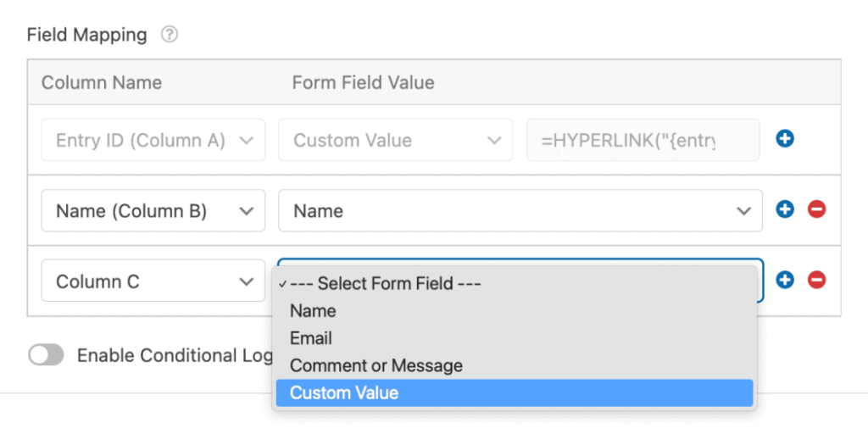
Task: Click the Enable Conditional Logic label text
Action: pyautogui.click(x=175, y=355)
